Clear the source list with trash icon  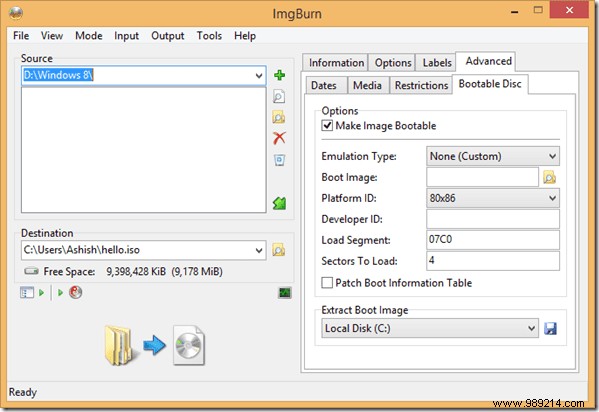click(279, 160)
